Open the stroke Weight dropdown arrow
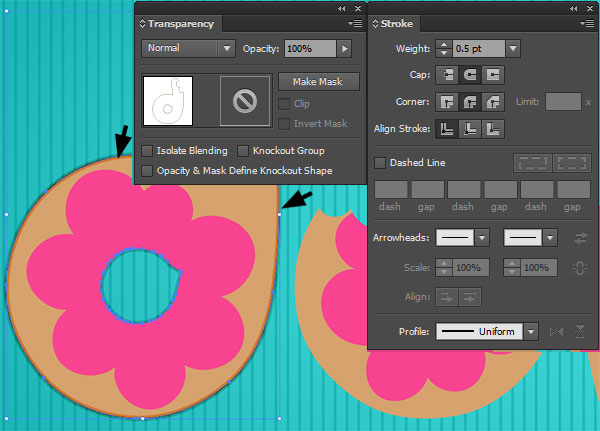 click(x=513, y=49)
